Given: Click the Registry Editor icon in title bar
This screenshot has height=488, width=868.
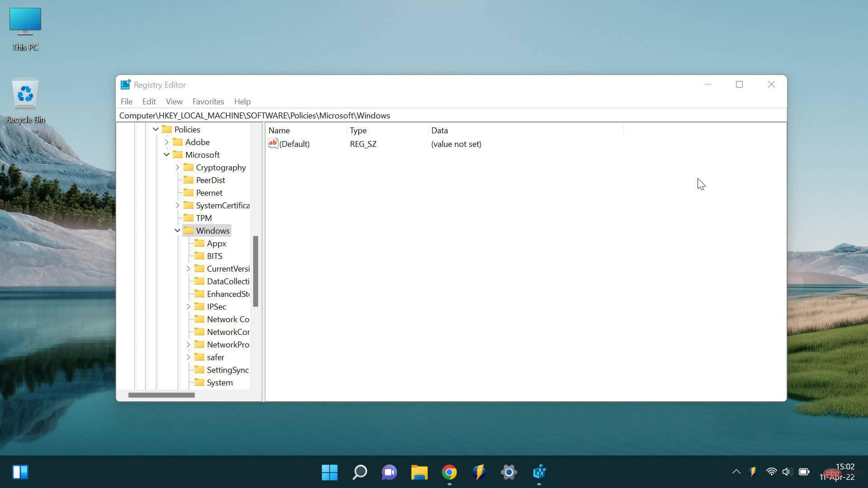Looking at the screenshot, I should point(125,84).
